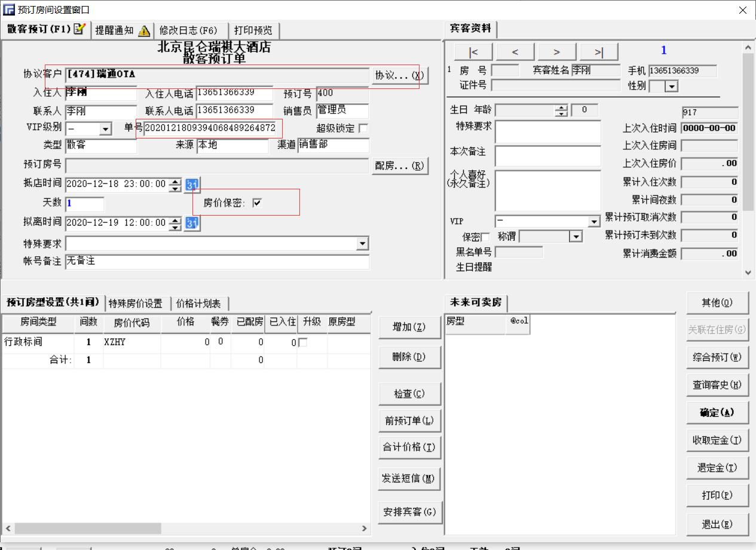Expand the VIP级别 dropdown

(106, 129)
